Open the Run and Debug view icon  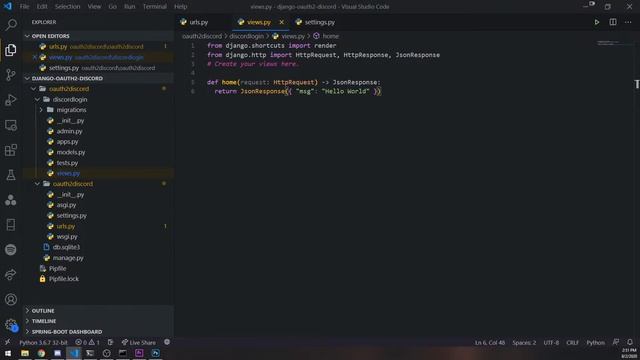pos(11,100)
